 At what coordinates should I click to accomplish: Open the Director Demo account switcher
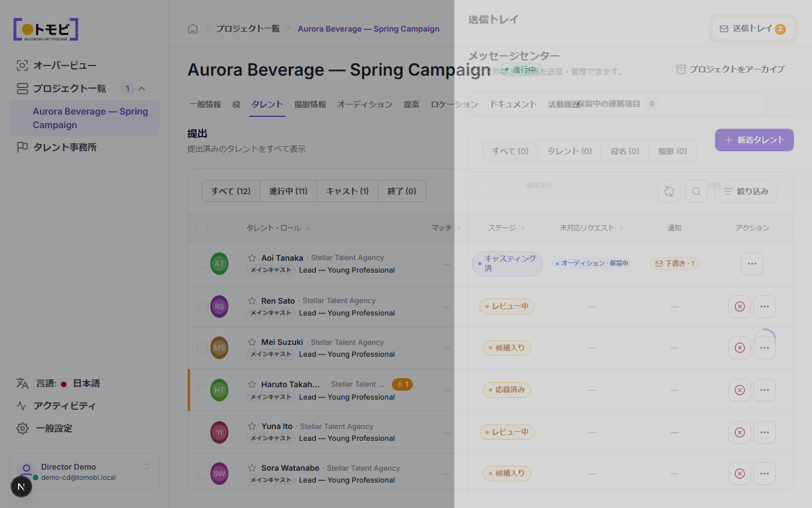[84, 472]
